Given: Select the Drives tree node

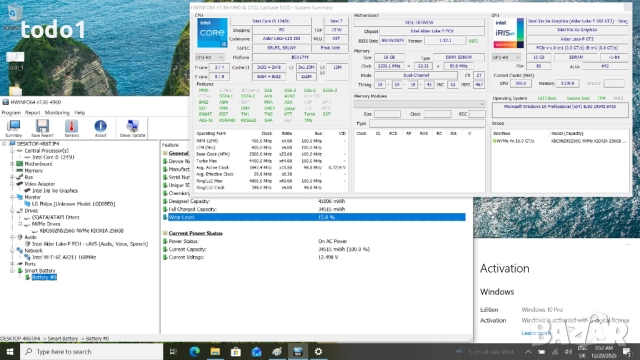Looking at the screenshot, I should (31, 211).
